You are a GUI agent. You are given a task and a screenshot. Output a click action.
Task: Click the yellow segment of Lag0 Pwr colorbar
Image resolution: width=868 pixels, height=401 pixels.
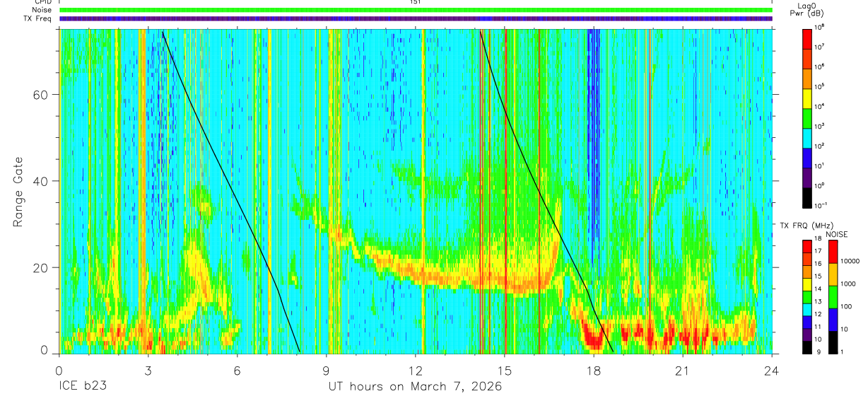[808, 98]
